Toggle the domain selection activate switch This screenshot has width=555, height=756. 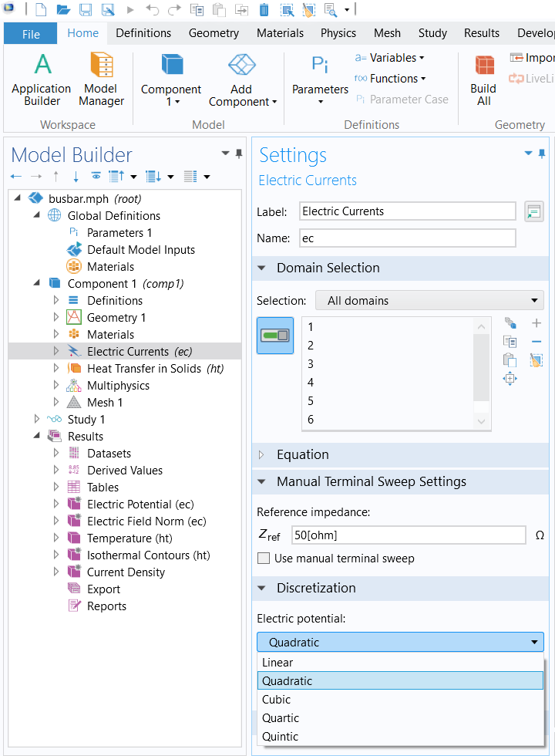[x=275, y=336]
